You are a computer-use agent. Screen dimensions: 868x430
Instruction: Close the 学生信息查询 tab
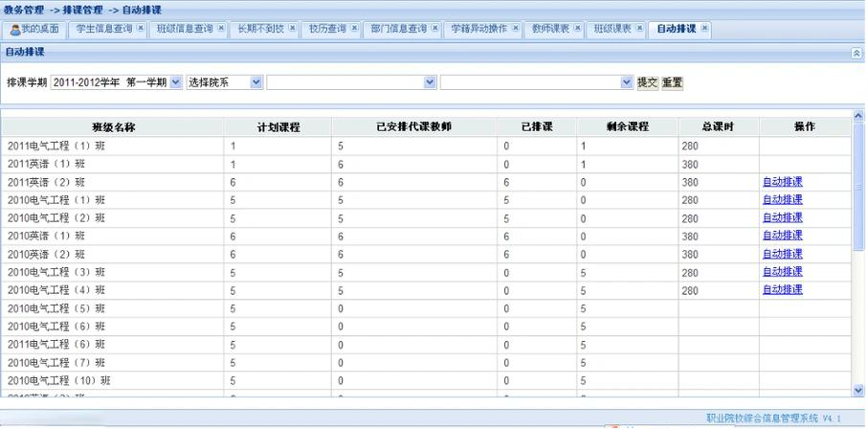point(141,28)
